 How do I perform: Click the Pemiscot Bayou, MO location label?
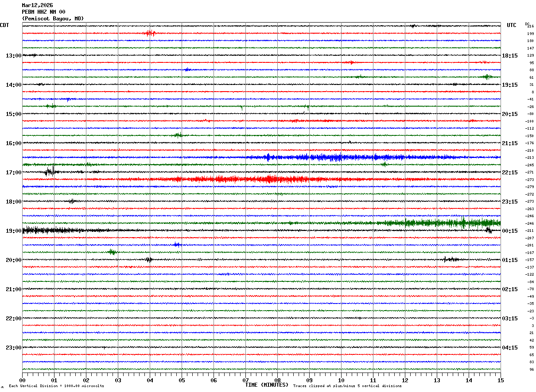(x=53, y=19)
